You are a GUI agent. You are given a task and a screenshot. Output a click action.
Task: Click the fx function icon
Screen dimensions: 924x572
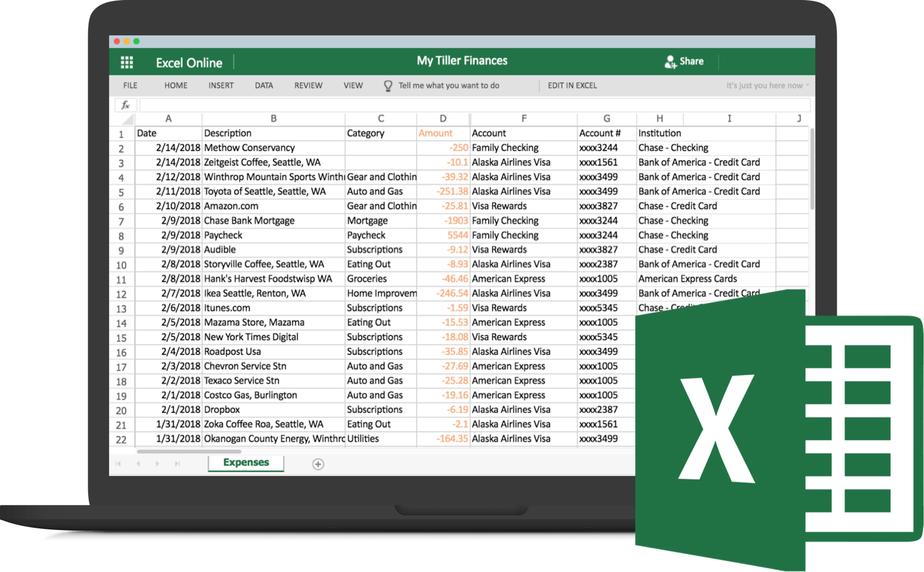pyautogui.click(x=125, y=105)
